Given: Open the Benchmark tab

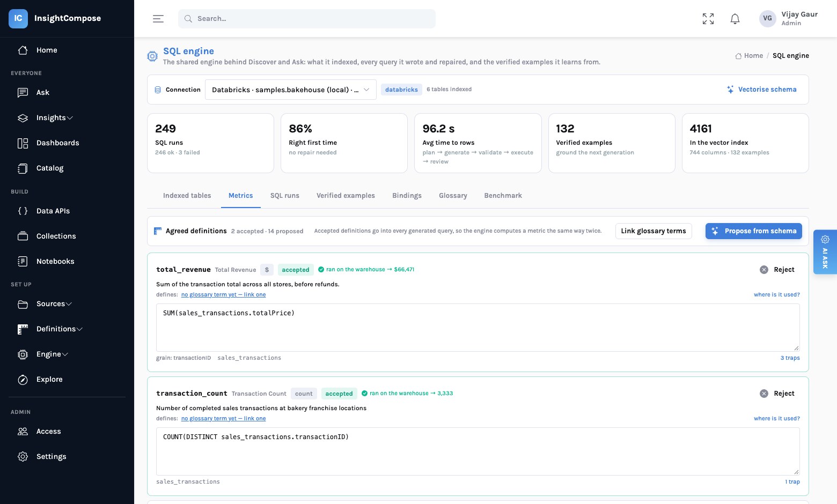Looking at the screenshot, I should (x=503, y=196).
